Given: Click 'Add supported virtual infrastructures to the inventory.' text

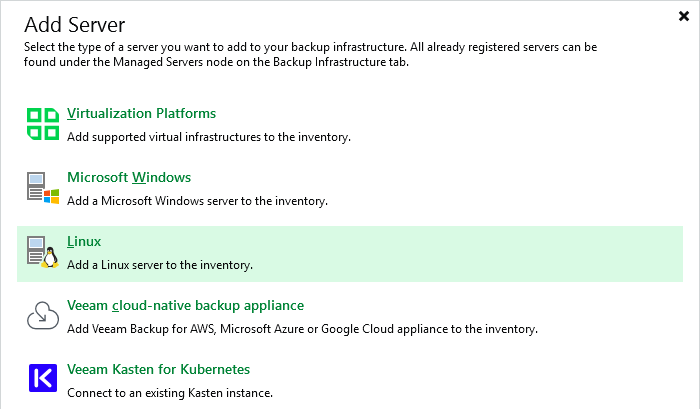Looking at the screenshot, I should click(x=209, y=137).
